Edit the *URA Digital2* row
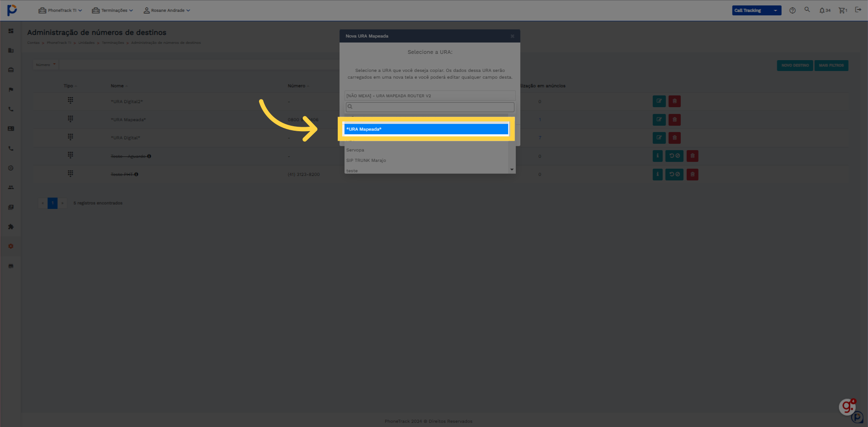The image size is (868, 427). [x=659, y=101]
